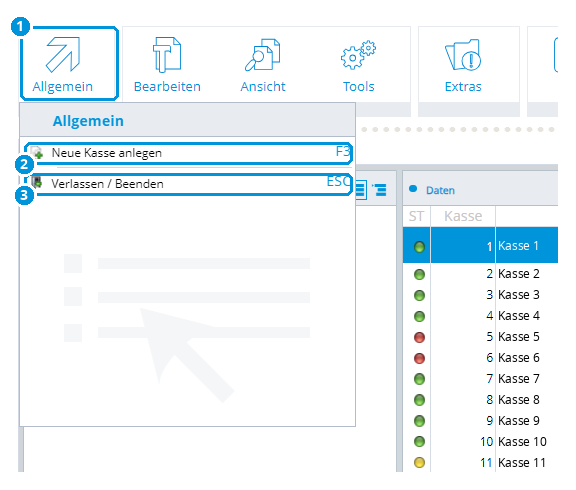
Task: Open the Extras ribbon menu
Action: [463, 65]
